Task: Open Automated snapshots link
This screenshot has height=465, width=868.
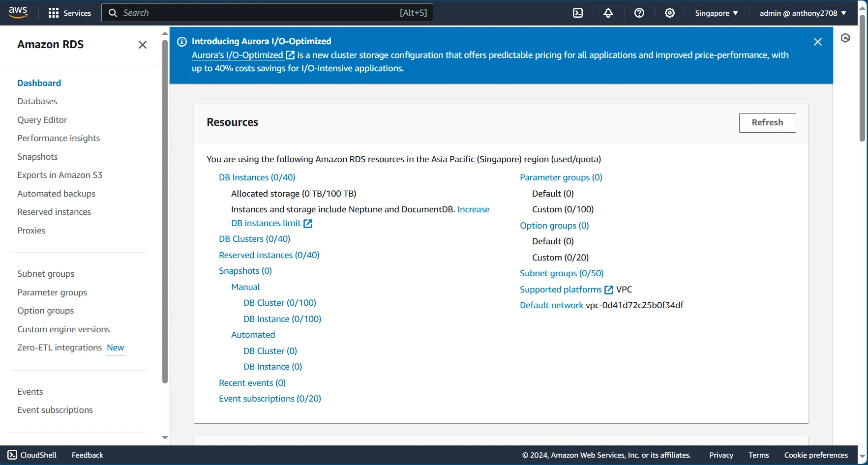Action: [x=253, y=335]
